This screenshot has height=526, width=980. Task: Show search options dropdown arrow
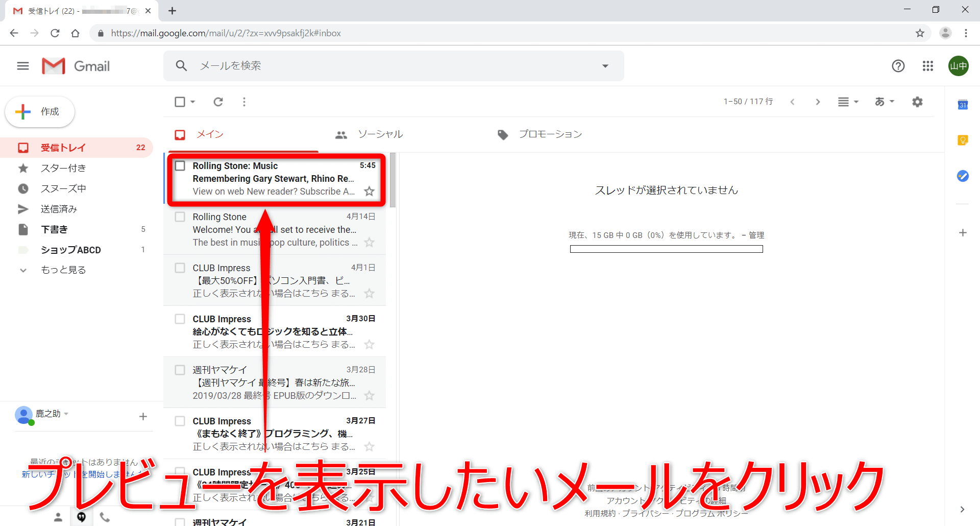(x=605, y=66)
